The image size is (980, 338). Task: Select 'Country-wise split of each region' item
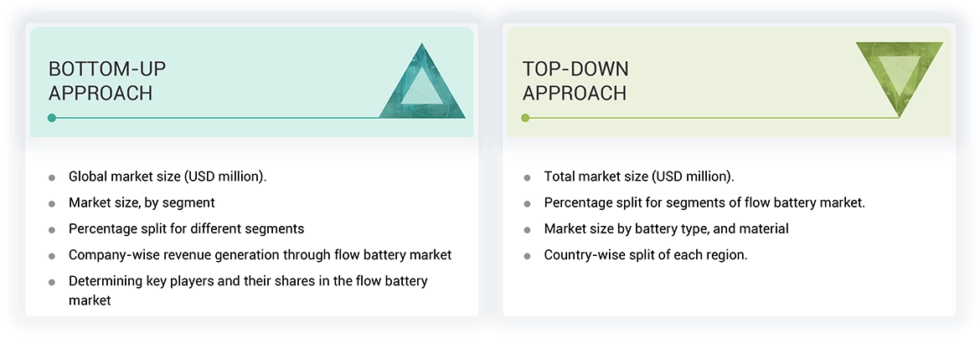click(x=645, y=255)
